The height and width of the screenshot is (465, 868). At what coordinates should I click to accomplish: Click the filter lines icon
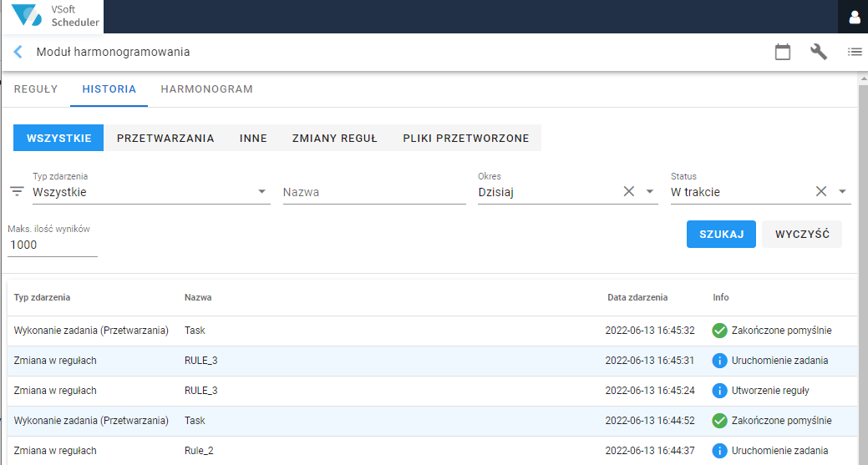coord(17,192)
